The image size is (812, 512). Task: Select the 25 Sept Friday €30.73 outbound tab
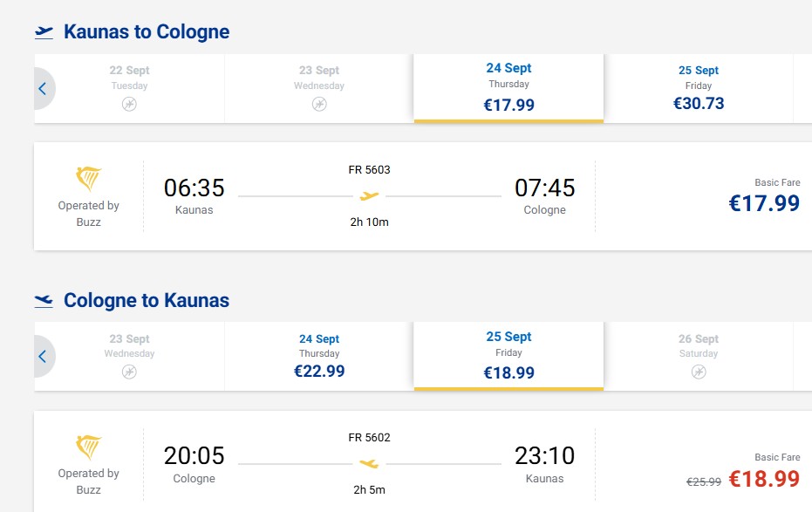699,88
